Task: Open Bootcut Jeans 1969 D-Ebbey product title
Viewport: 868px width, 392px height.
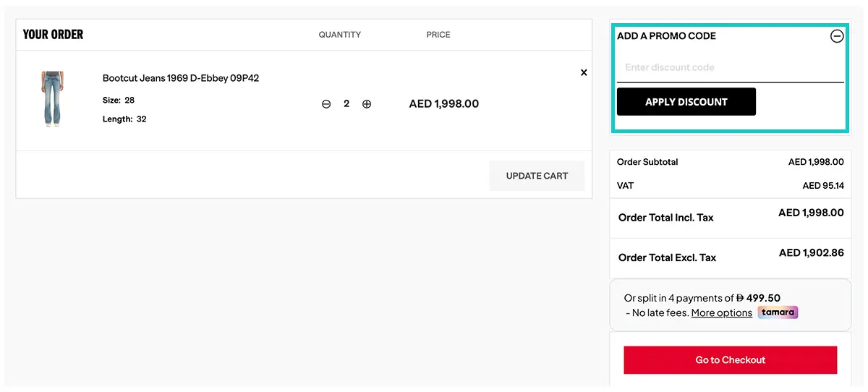Action: click(x=181, y=78)
